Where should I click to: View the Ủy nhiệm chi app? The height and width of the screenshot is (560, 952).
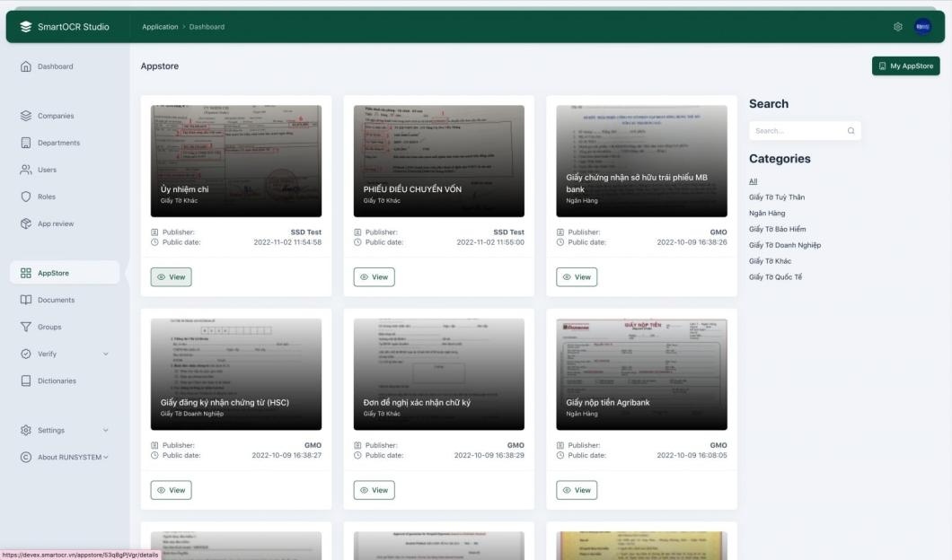pyautogui.click(x=171, y=277)
